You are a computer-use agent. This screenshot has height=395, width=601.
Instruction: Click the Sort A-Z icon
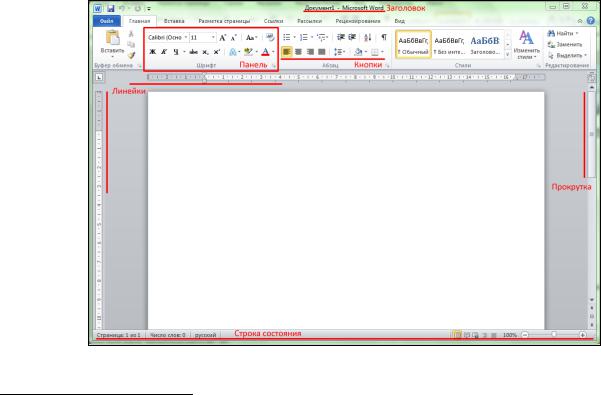point(368,37)
